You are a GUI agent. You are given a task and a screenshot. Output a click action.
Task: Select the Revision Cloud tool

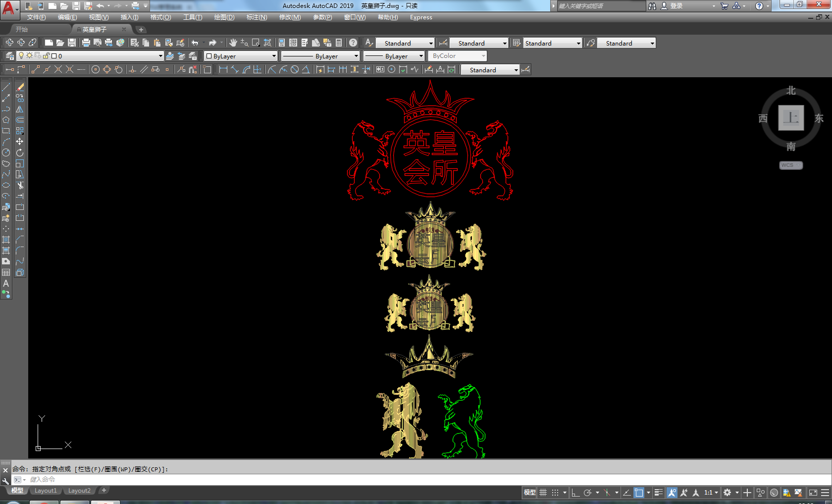click(x=6, y=163)
